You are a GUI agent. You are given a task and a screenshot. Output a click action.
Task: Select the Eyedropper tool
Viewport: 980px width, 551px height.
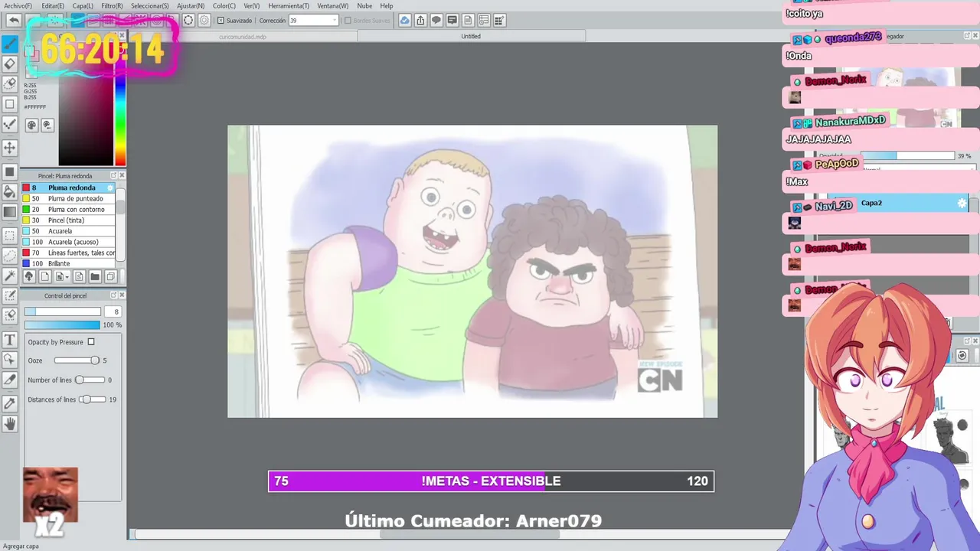tap(10, 403)
